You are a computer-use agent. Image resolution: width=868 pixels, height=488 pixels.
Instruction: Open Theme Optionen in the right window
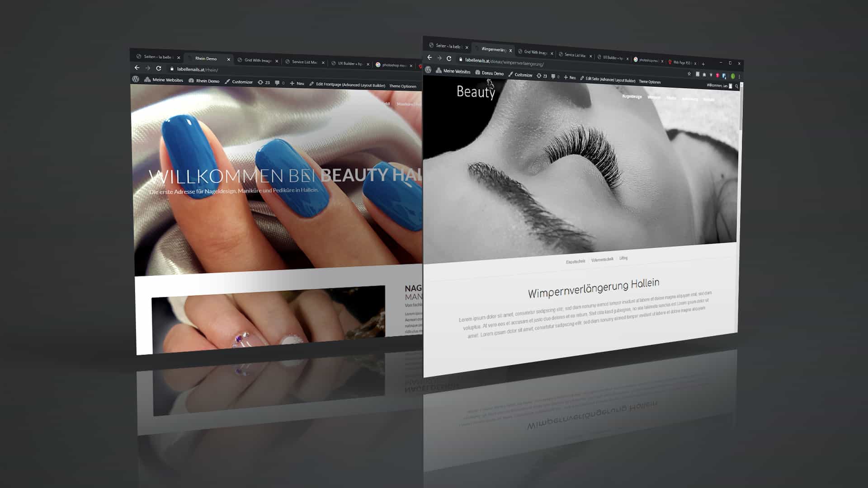point(650,82)
